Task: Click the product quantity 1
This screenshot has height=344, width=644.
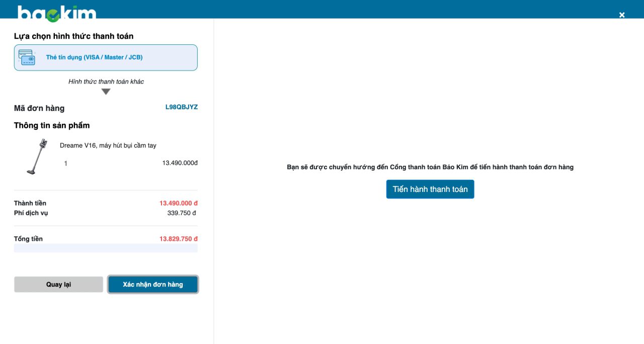Action: 66,164
